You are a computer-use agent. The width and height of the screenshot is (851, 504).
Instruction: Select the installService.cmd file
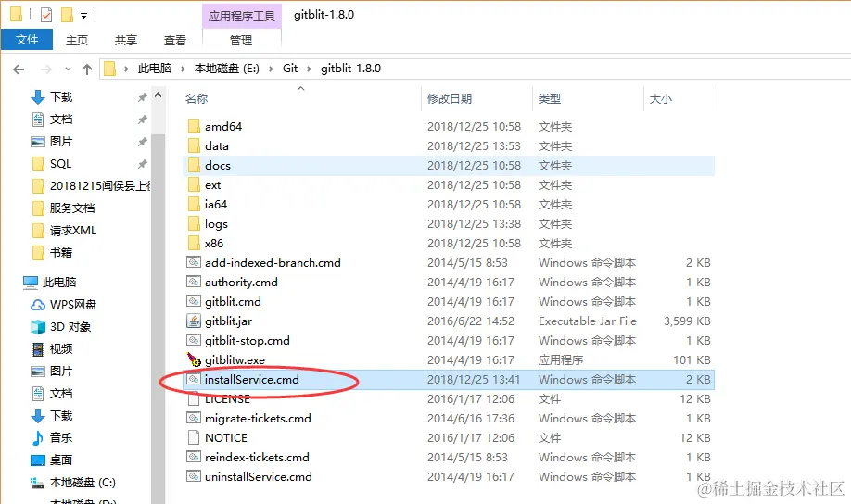[449, 380]
